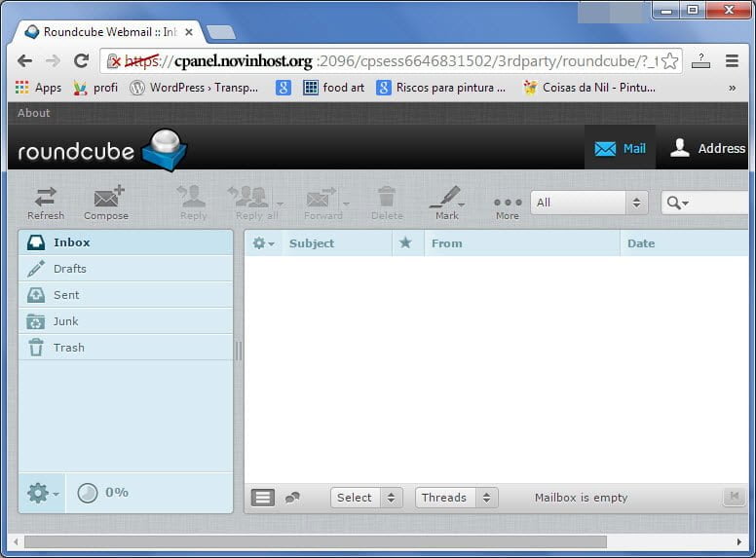Open a new browser tab
Viewport: 756px width, 558px height.
221,32
